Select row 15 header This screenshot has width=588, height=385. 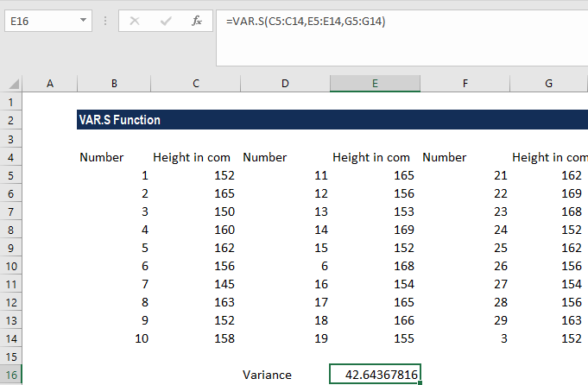click(x=11, y=357)
